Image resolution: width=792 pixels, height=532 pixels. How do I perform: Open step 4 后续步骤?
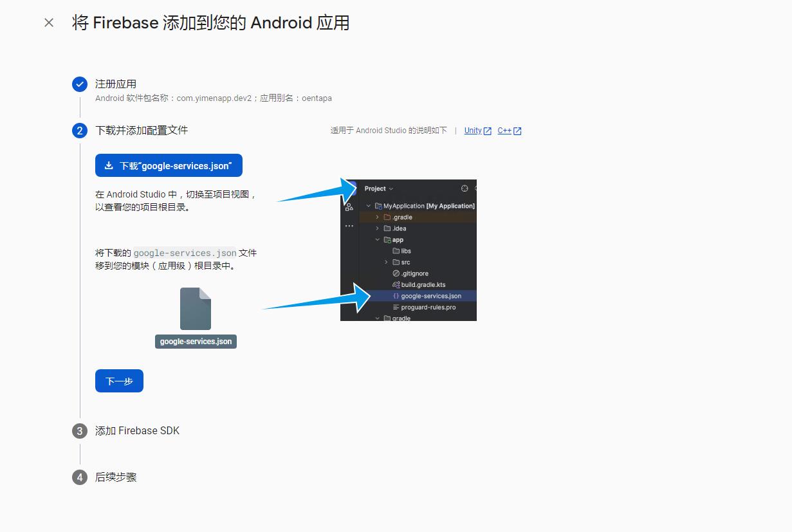[116, 477]
